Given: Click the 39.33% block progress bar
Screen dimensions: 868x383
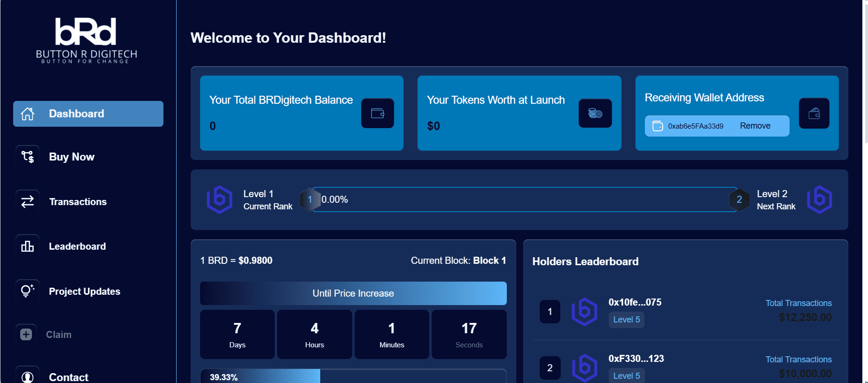Looking at the screenshot, I should click(353, 376).
